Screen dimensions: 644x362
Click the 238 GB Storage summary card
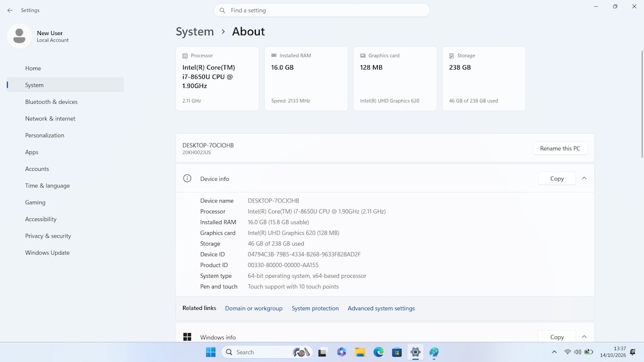[x=484, y=79]
